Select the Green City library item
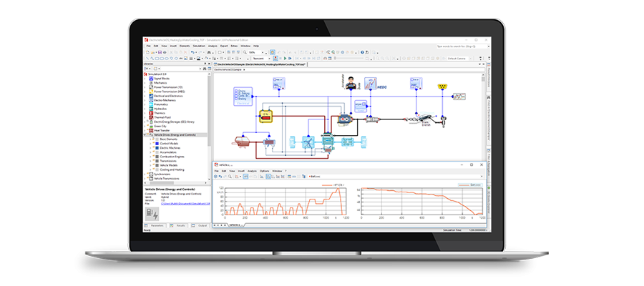Image resolution: width=644 pixels, height=286 pixels. pyautogui.click(x=162, y=126)
